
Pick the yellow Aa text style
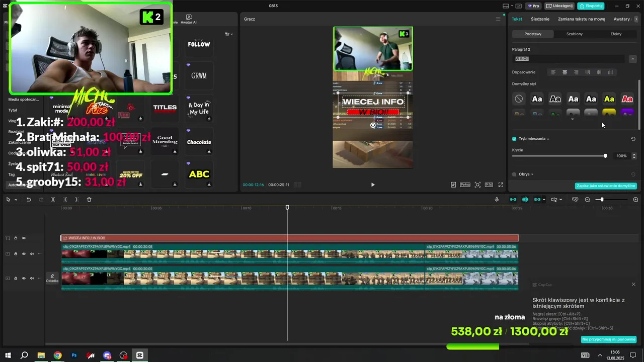coord(609,99)
